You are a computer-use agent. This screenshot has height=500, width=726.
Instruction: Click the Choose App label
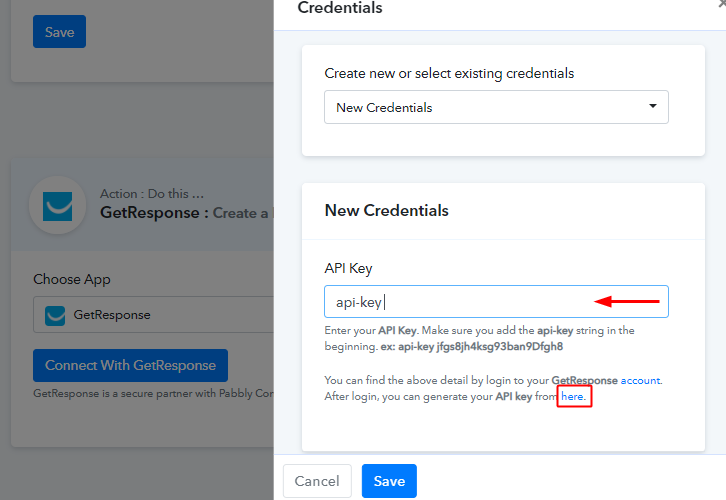pos(72,279)
